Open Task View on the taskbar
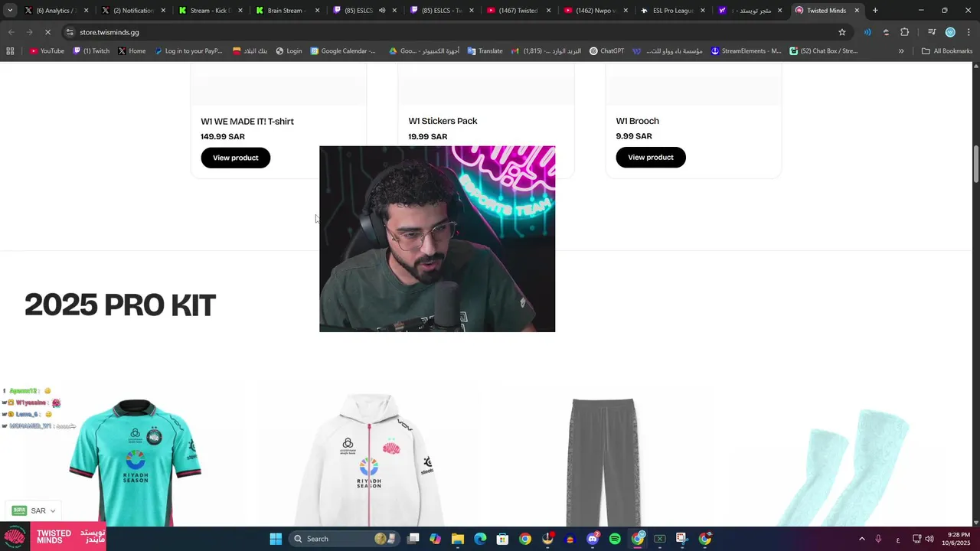The width and height of the screenshot is (980, 551). pyautogui.click(x=413, y=539)
